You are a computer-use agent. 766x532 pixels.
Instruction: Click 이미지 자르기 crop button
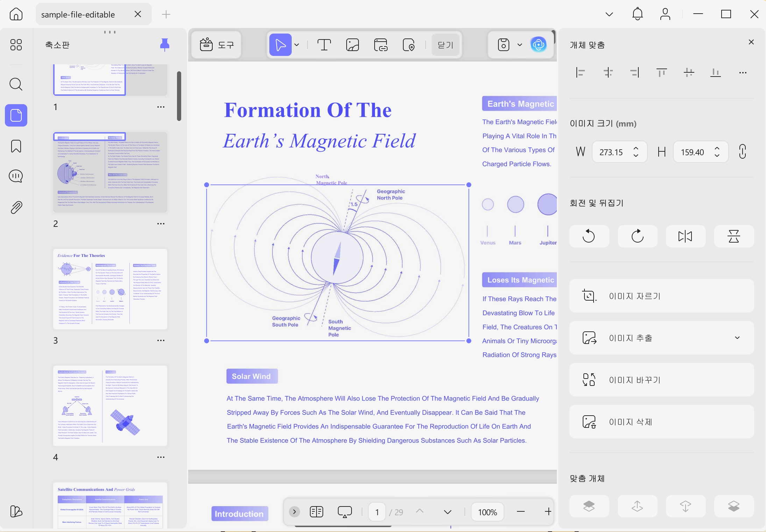(661, 296)
